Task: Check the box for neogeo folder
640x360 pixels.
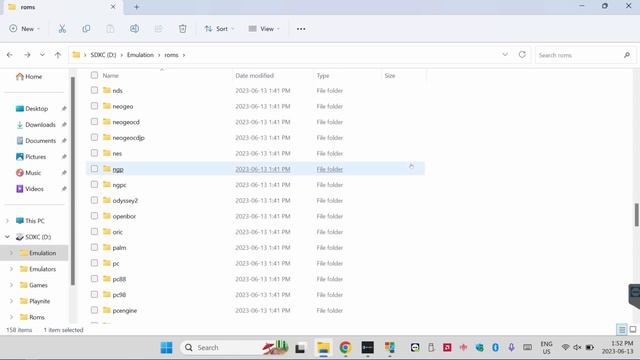Action: point(94,106)
